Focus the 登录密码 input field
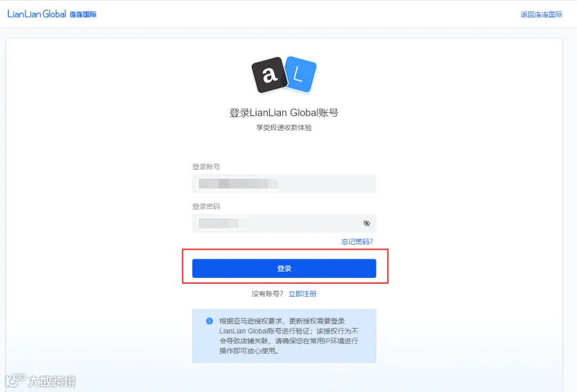577x392 pixels. click(284, 223)
